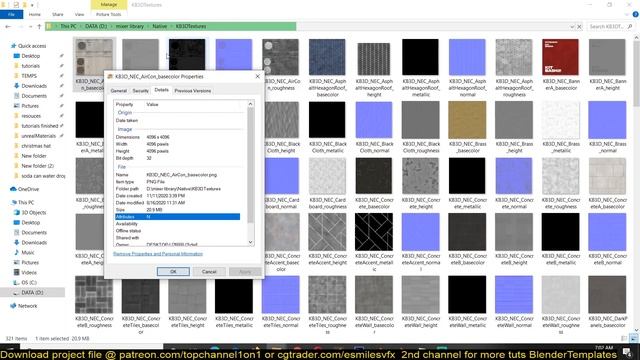Click OK in the Properties dialog
The image size is (640, 360).
pos(173,271)
